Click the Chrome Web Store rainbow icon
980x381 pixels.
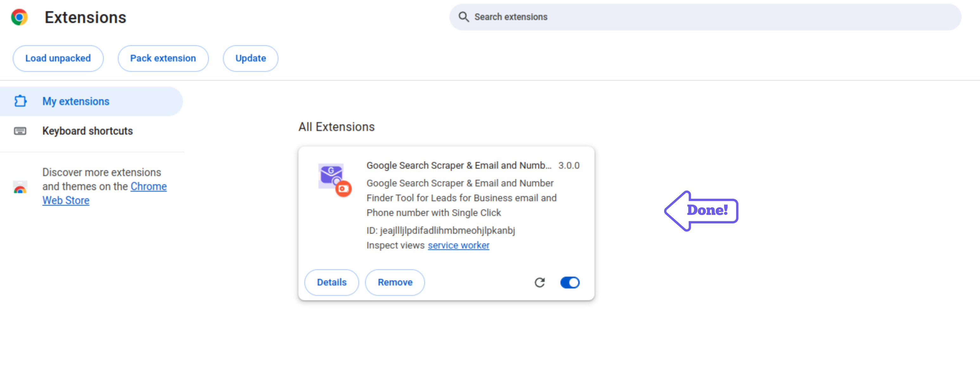20,187
